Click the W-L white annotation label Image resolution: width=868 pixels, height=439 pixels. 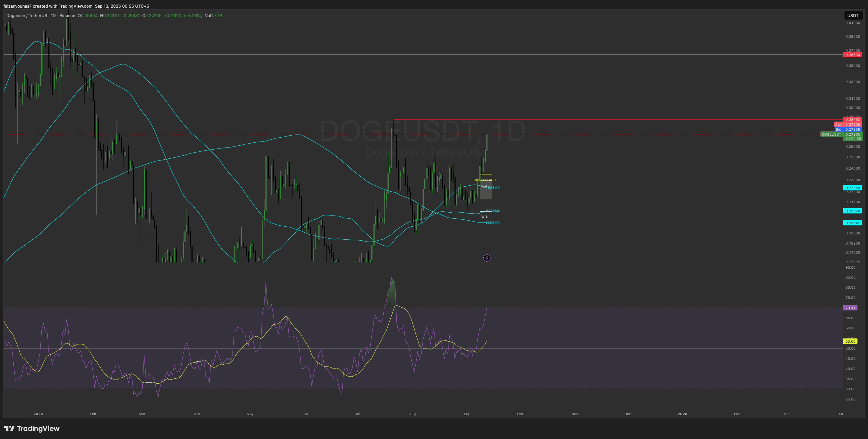484,217
